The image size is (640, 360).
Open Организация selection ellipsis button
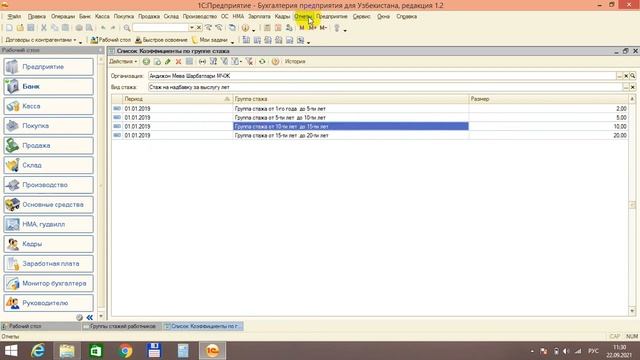click(620, 76)
